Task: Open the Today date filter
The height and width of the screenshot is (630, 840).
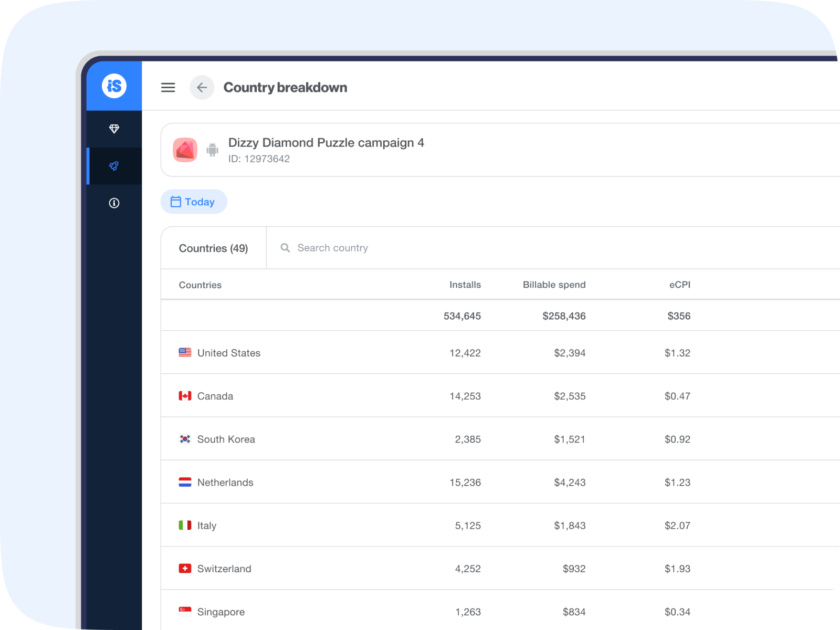Action: pos(194,202)
